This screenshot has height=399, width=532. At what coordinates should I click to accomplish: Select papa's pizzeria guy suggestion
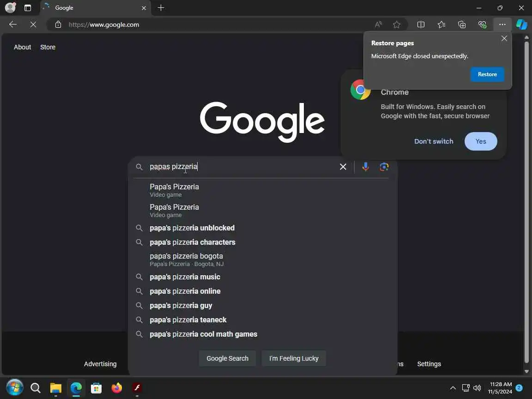(x=263, y=305)
